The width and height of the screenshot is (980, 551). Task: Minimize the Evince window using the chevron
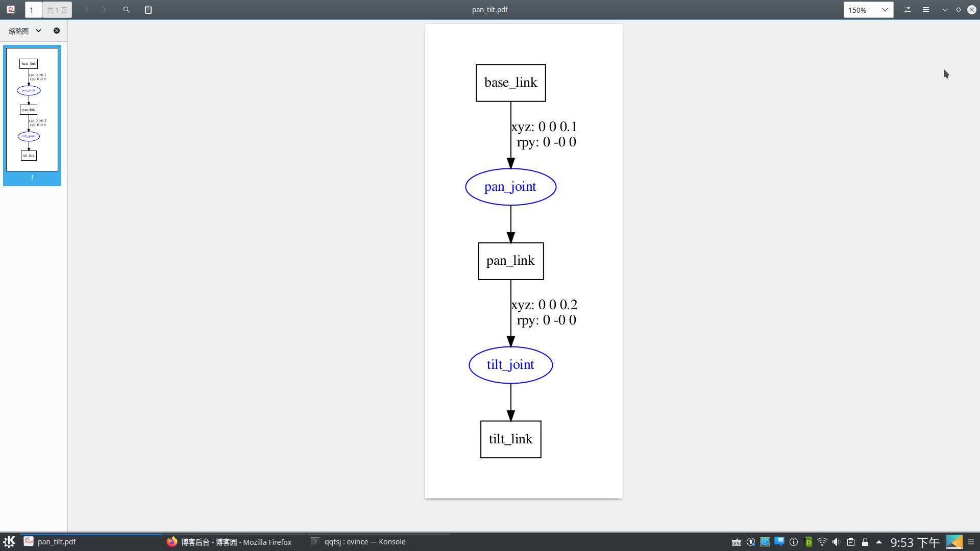pyautogui.click(x=945, y=10)
